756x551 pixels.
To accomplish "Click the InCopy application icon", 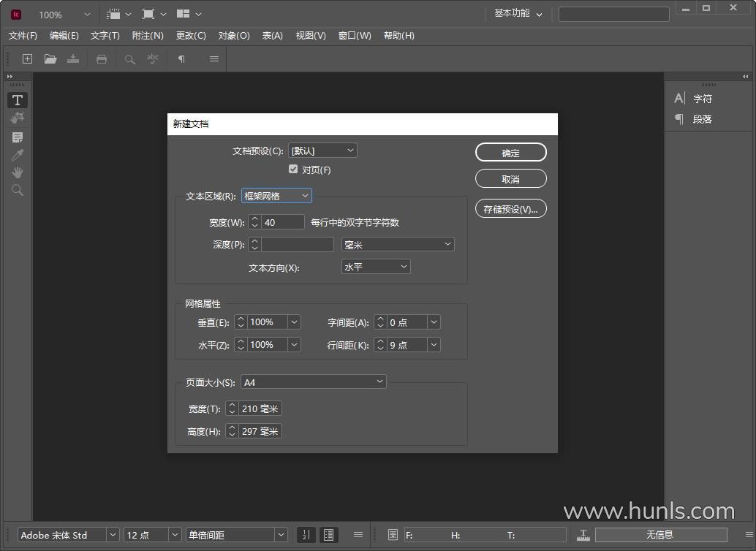I will tap(16, 14).
